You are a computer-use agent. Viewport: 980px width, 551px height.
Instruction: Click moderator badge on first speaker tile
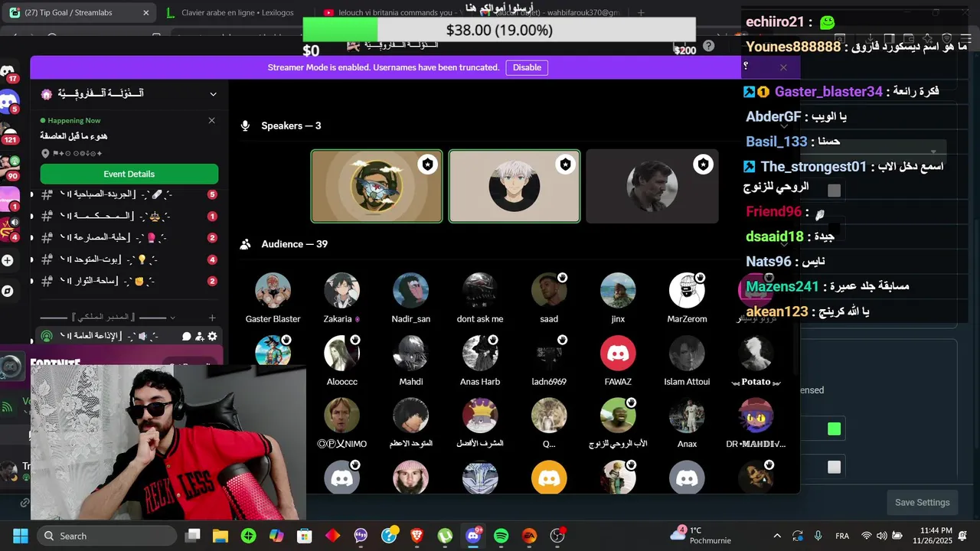tap(427, 165)
